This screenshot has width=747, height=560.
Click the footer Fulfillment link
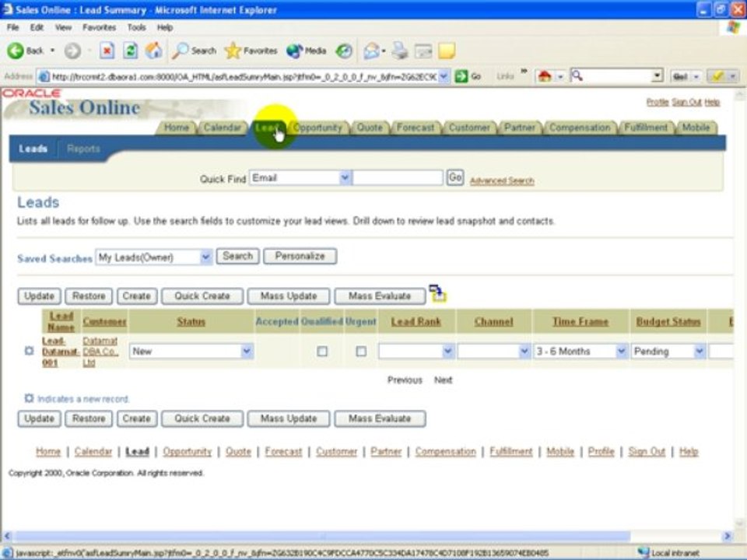(510, 451)
